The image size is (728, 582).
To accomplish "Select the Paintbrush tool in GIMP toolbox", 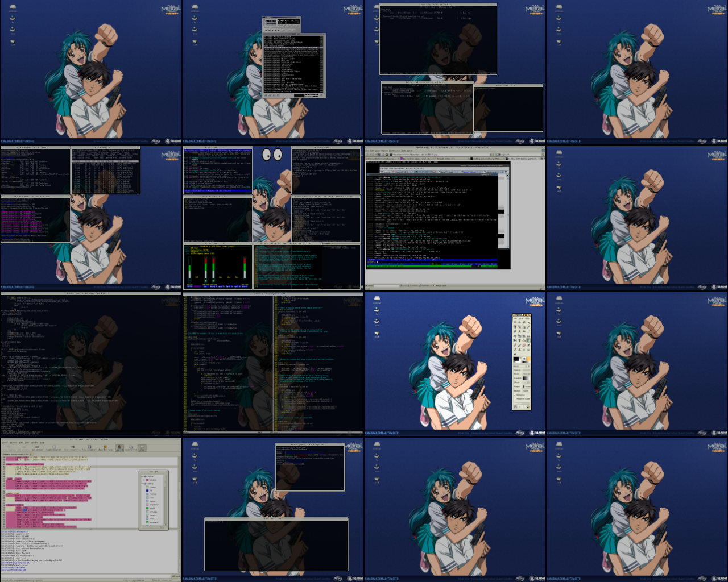I will pos(519,345).
